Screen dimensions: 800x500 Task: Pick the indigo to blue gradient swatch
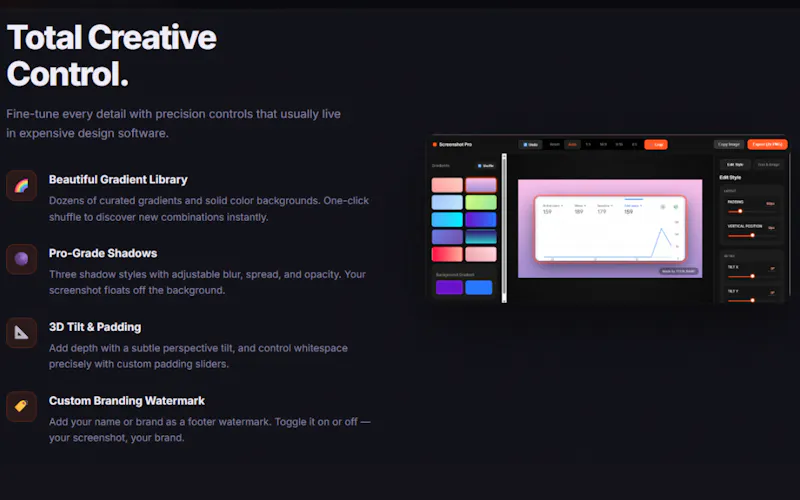tap(481, 219)
